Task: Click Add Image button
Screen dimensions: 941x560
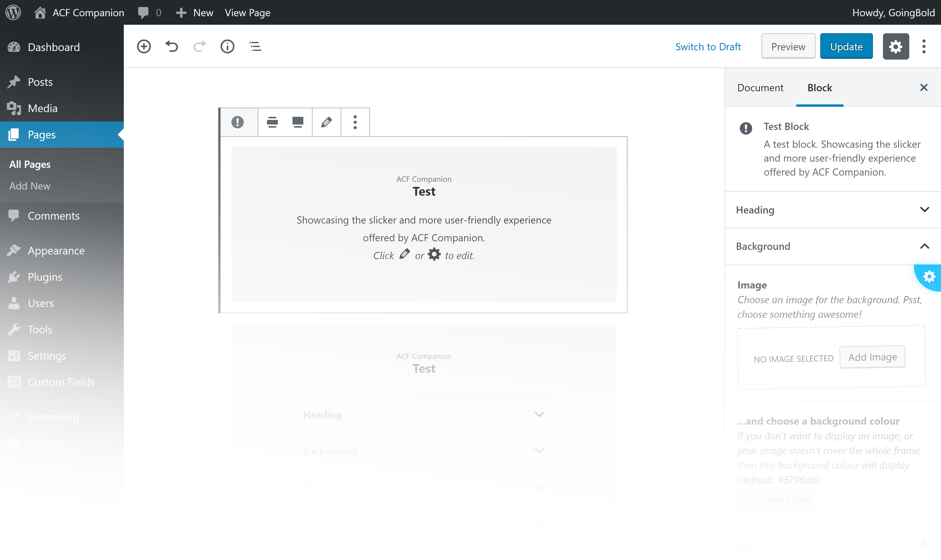Action: [x=872, y=357]
